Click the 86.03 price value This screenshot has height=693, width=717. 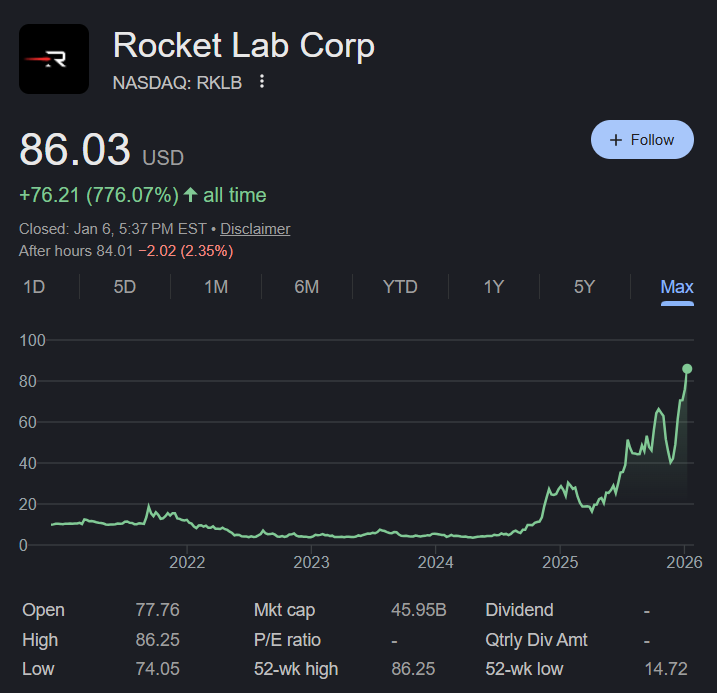click(75, 149)
